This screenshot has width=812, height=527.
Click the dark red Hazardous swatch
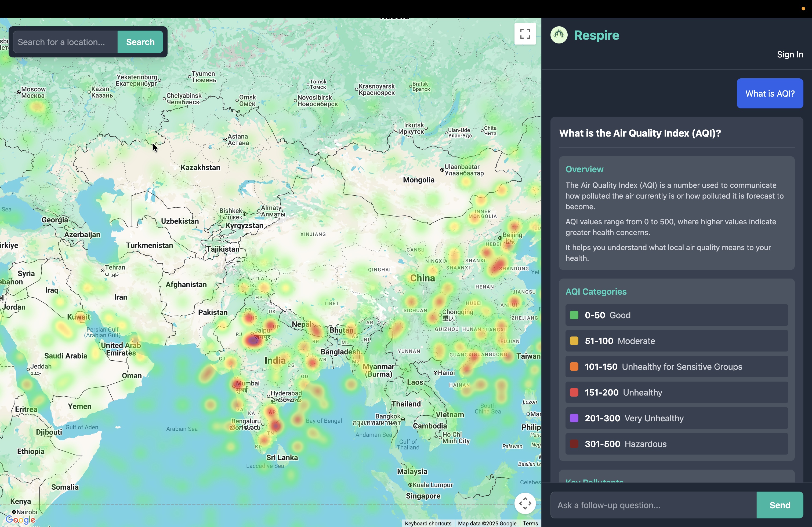pos(574,444)
